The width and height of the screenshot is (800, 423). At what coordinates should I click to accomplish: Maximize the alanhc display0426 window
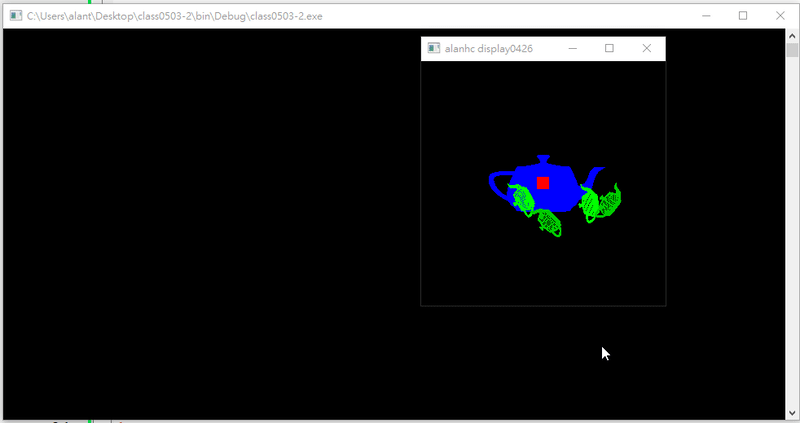[x=609, y=48]
